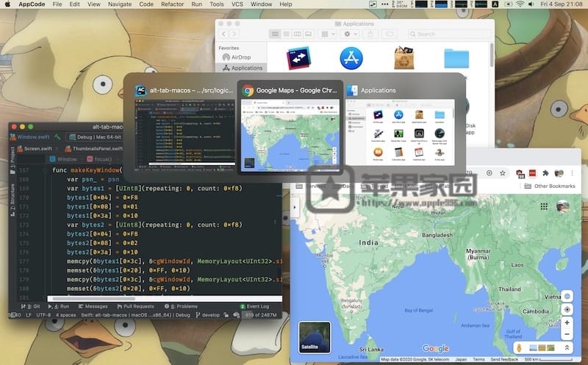Toggle the Project tool window tab
588x365 pixels.
(x=12, y=160)
